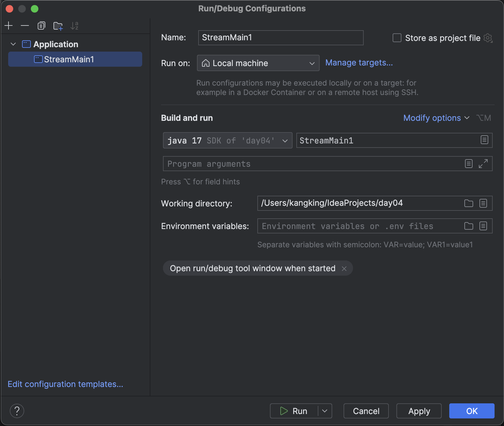Open the help question mark button
504x426 pixels.
[x=17, y=411]
